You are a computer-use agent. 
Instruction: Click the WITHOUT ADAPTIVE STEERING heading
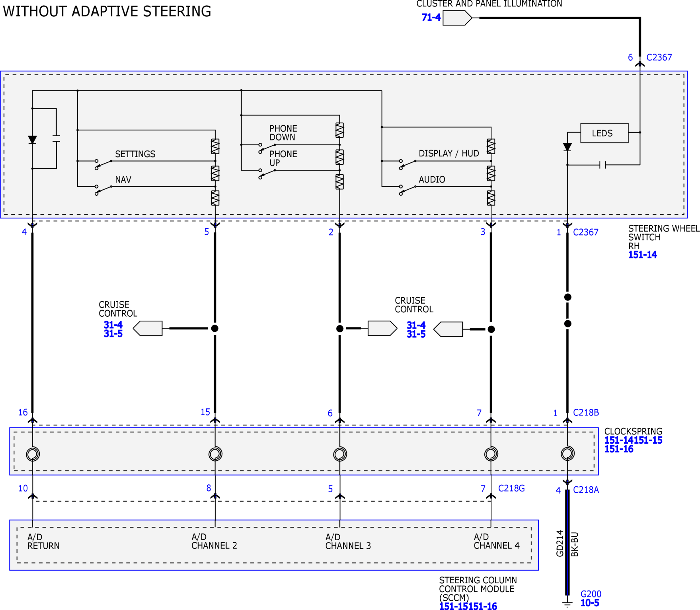click(107, 11)
